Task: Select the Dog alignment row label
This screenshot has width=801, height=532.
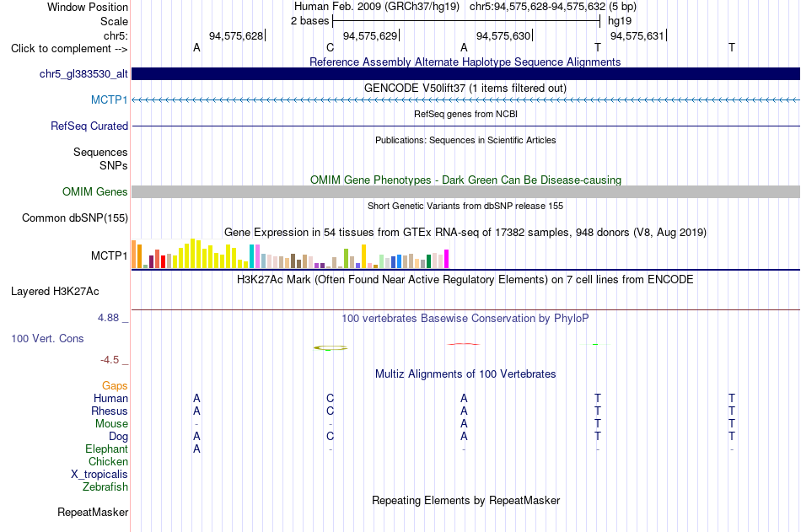Action: [118, 437]
